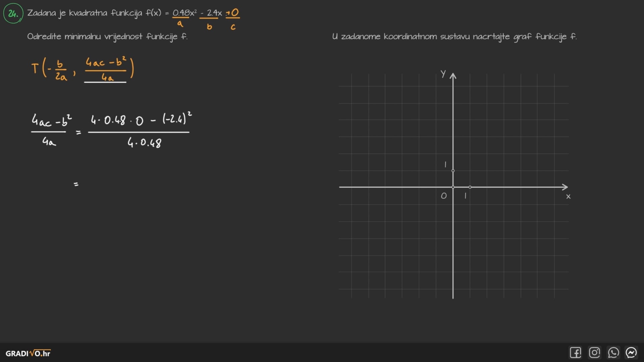Click the Facebook icon
This screenshot has width=644, height=362.
(575, 353)
